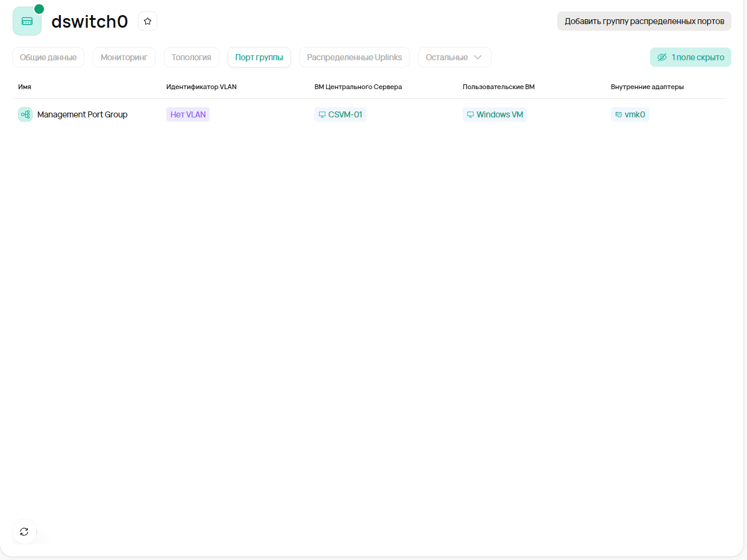Switch to the Общие данные tab
The height and width of the screenshot is (560, 747).
tap(48, 57)
